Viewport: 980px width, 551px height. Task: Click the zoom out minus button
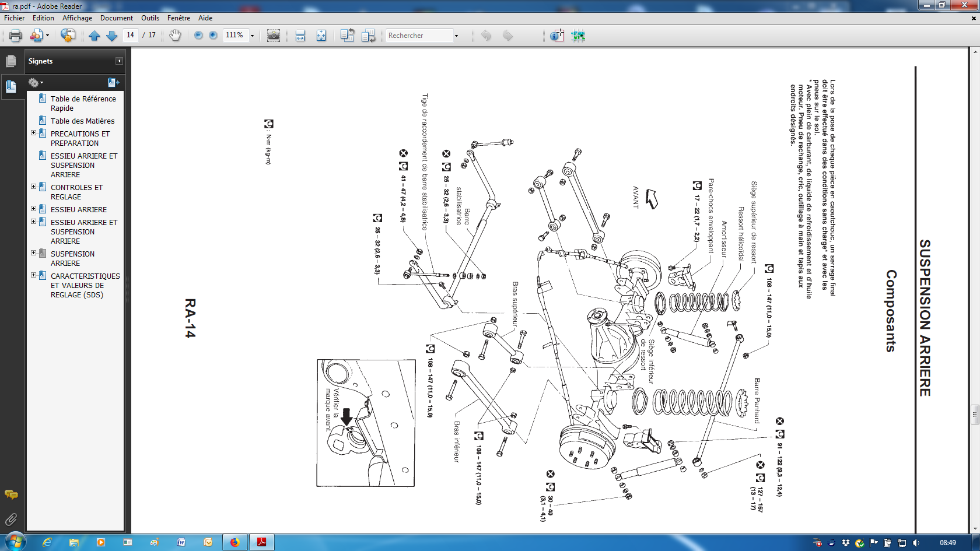tap(198, 35)
